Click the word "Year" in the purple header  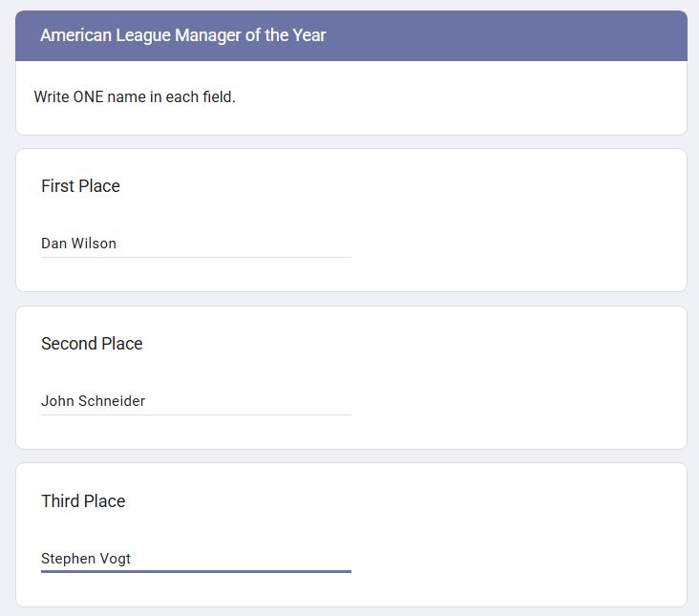(x=308, y=35)
